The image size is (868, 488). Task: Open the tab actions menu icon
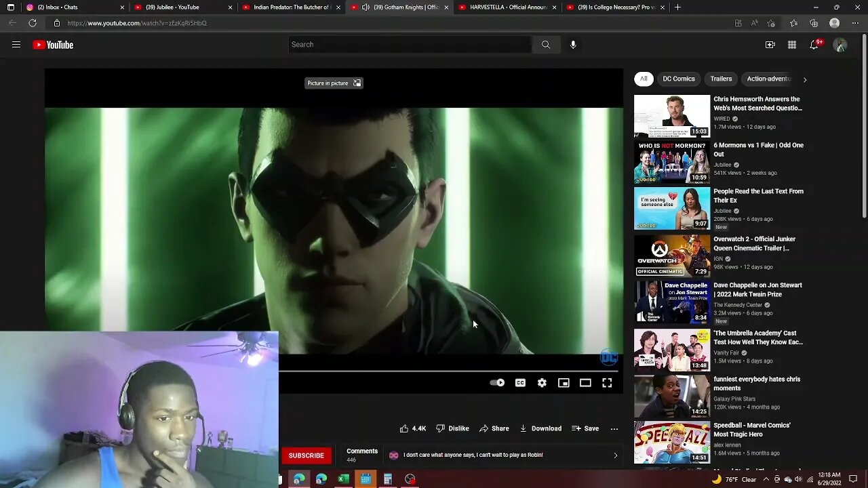tap(10, 7)
